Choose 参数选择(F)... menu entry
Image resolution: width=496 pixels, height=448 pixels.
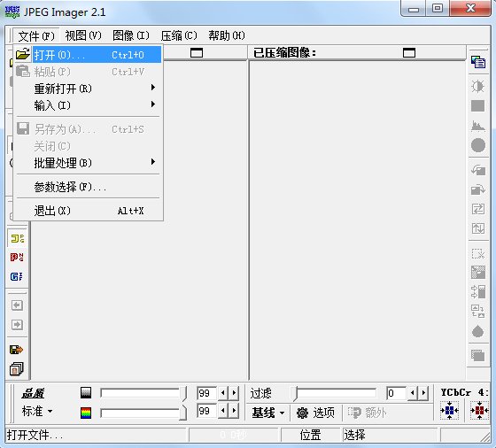(89, 187)
